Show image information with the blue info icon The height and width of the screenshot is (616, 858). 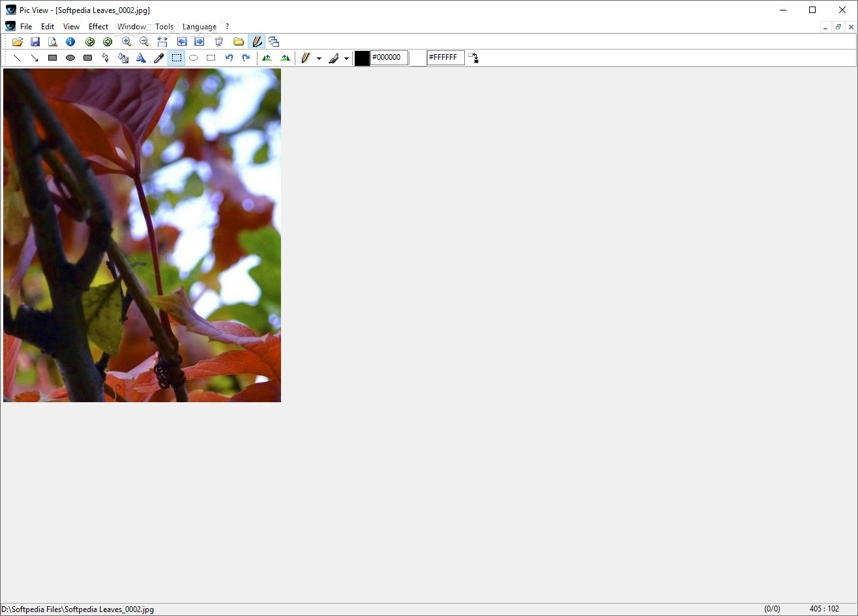tap(70, 42)
